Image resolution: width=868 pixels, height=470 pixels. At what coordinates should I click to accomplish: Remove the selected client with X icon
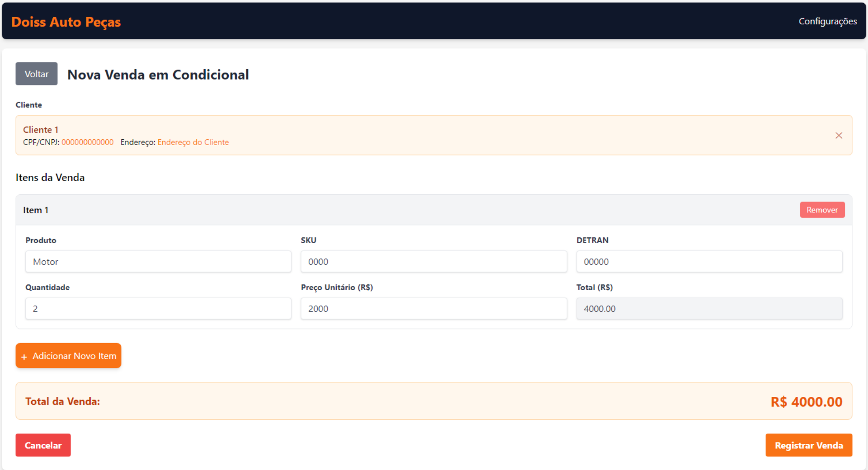839,136
